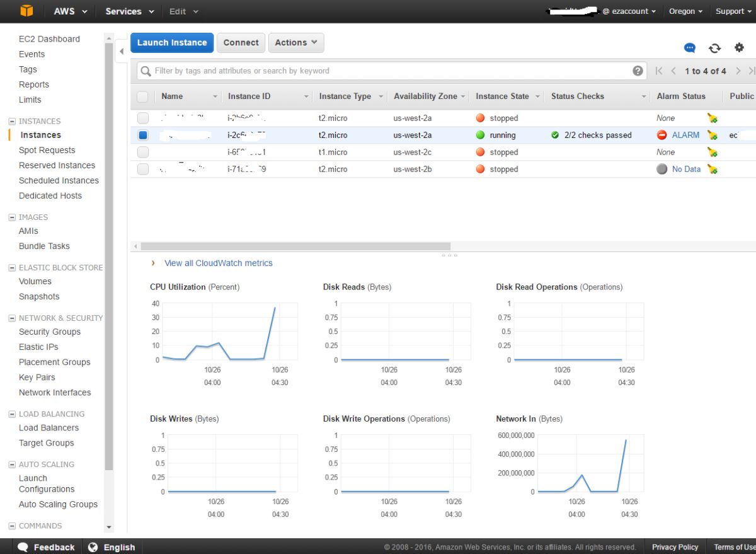Expand the View all CloudWatch metrics arrow

(x=153, y=263)
